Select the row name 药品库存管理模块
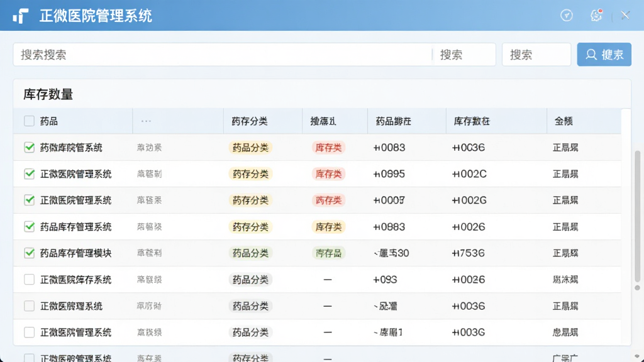 [x=75, y=253]
